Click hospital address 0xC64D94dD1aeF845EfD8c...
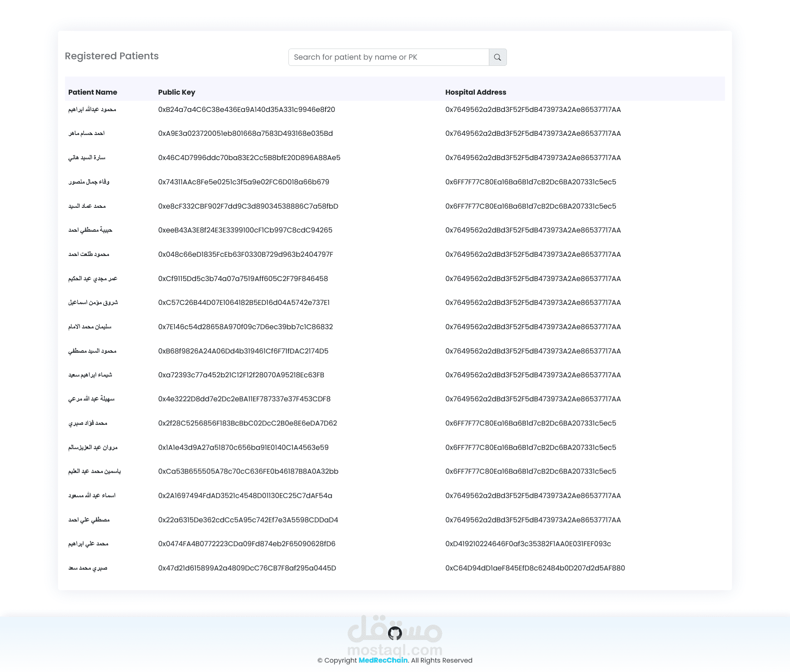The height and width of the screenshot is (672, 790). coord(535,568)
